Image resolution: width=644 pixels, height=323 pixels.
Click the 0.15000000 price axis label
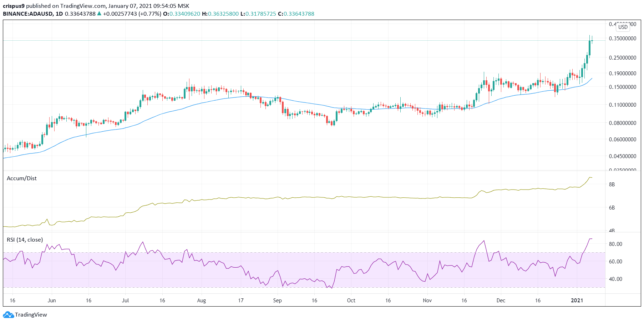click(x=623, y=87)
